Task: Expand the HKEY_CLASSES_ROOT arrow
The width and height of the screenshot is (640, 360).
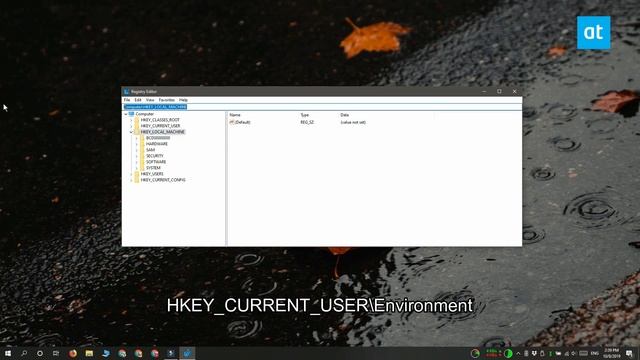Action: [131, 120]
